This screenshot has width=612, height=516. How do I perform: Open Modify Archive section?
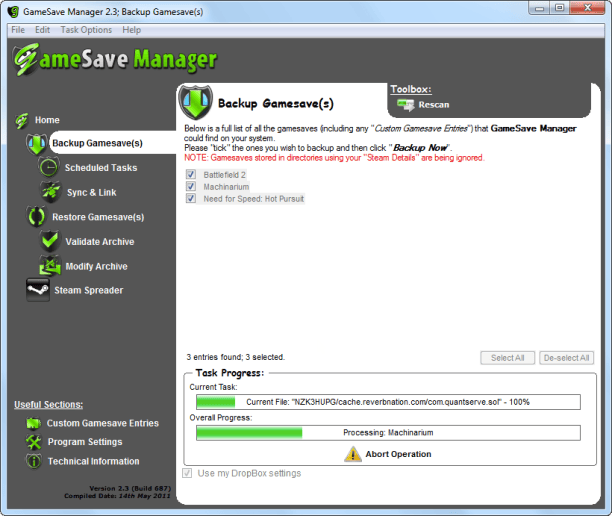click(96, 266)
